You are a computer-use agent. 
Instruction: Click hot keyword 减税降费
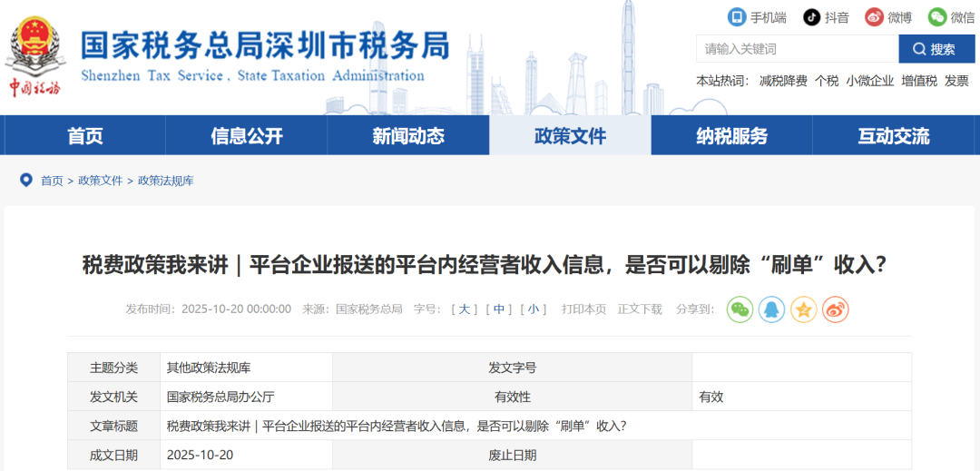pos(783,81)
